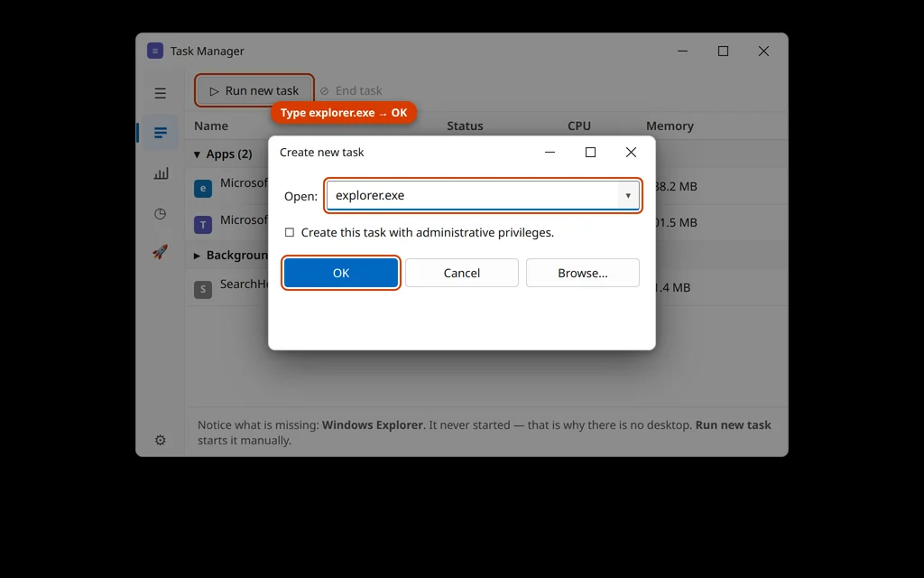The height and width of the screenshot is (578, 924).
Task: Sort by the Name column header
Action: (211, 126)
